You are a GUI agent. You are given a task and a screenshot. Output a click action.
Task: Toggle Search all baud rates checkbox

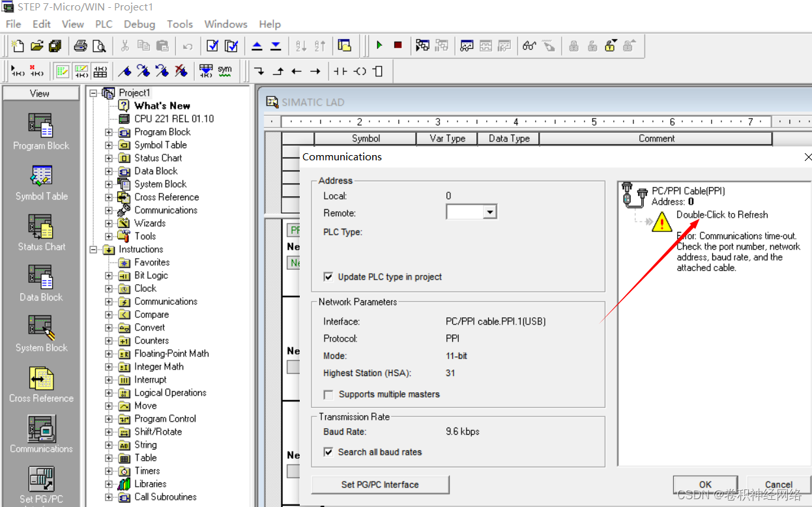(x=328, y=452)
